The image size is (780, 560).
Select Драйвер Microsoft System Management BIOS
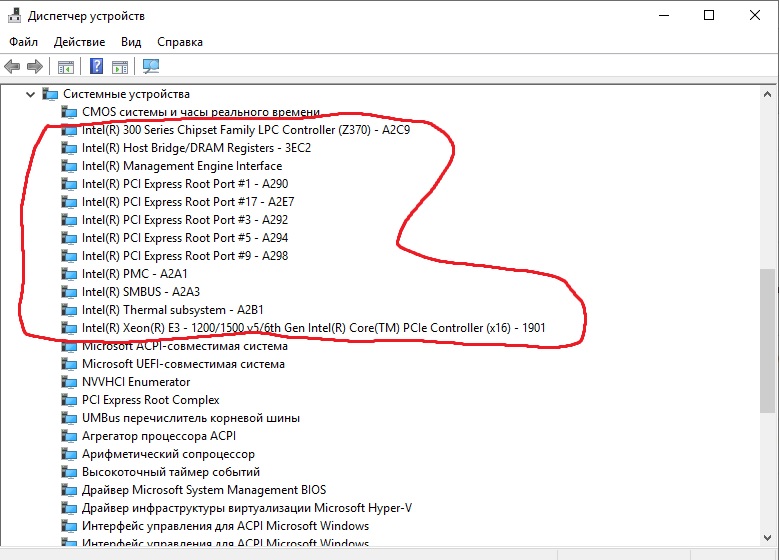click(204, 489)
